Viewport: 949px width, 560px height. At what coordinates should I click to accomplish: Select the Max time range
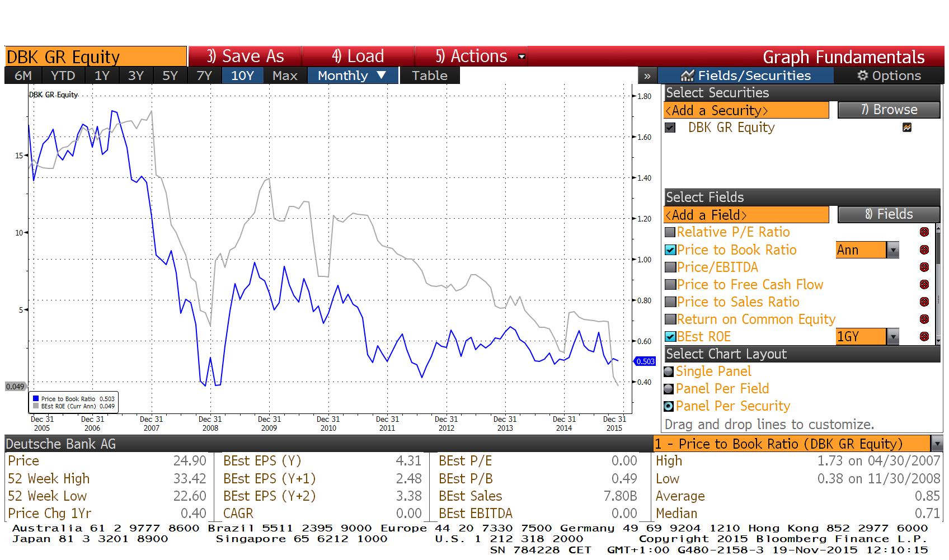point(285,76)
